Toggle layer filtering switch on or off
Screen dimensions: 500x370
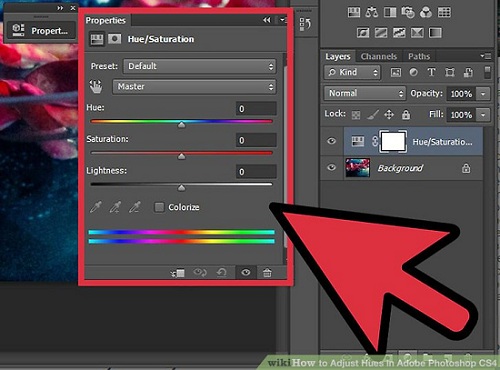[x=487, y=72]
